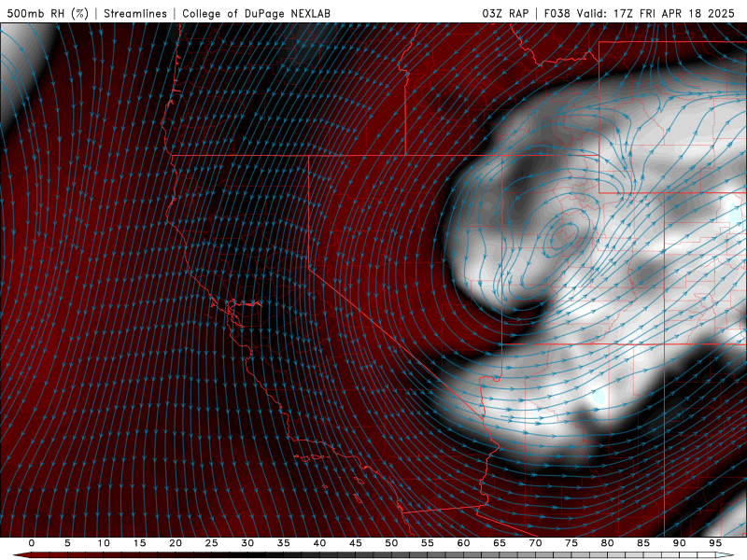Screen dimensions: 747x560
Task: Click the '85' value on the colorbar scale
Action: coord(643,543)
